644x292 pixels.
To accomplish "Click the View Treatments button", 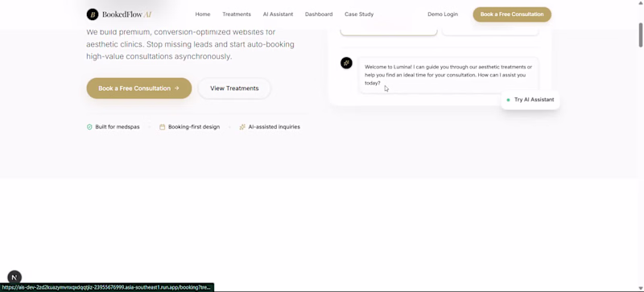I will pyautogui.click(x=234, y=88).
